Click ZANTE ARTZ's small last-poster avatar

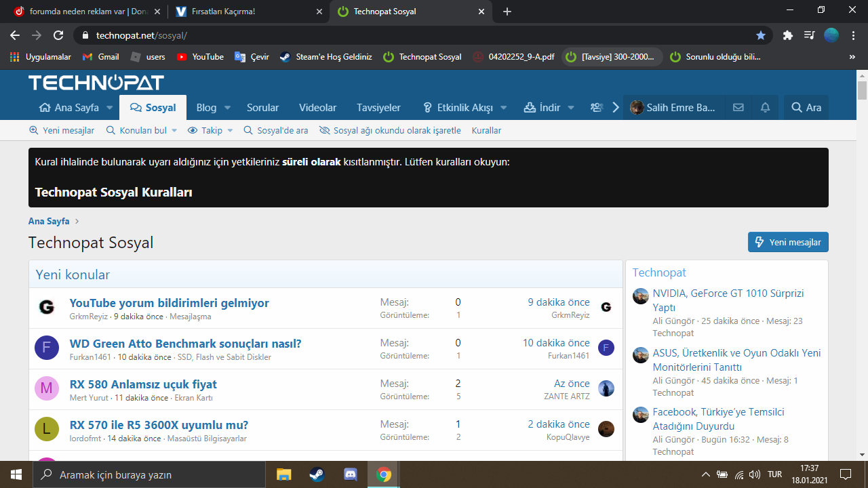606,388
